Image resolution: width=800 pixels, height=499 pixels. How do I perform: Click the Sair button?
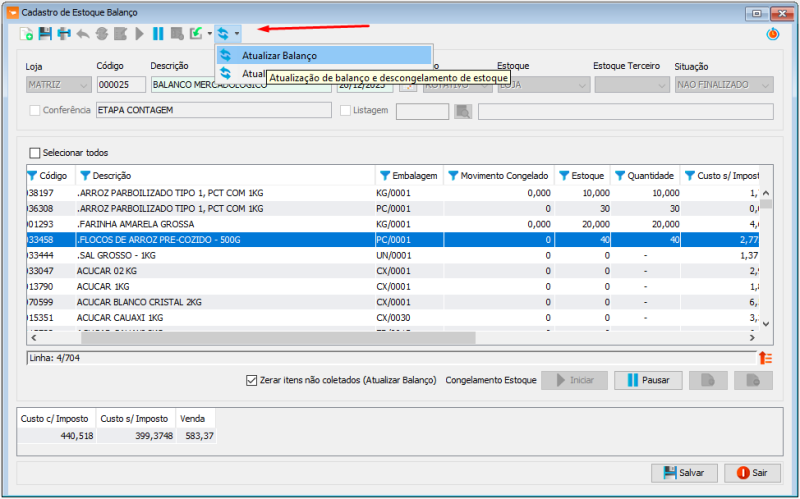[753, 473]
